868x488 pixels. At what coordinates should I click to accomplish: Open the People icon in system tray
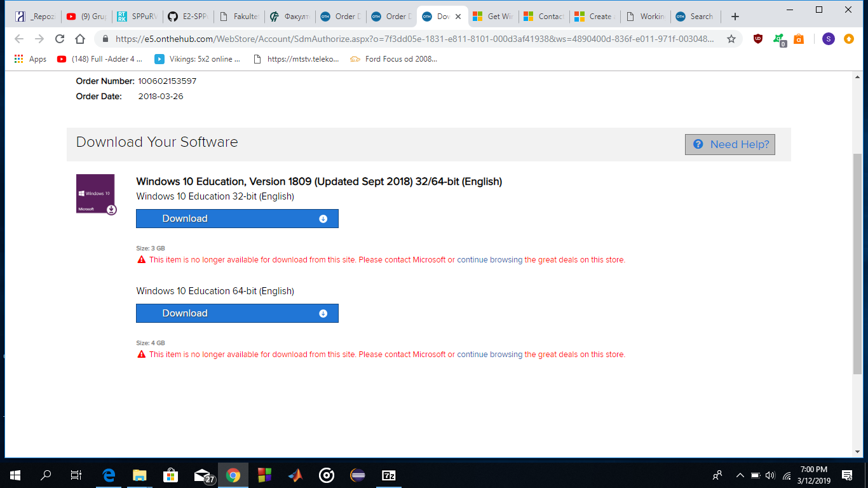[x=717, y=475]
